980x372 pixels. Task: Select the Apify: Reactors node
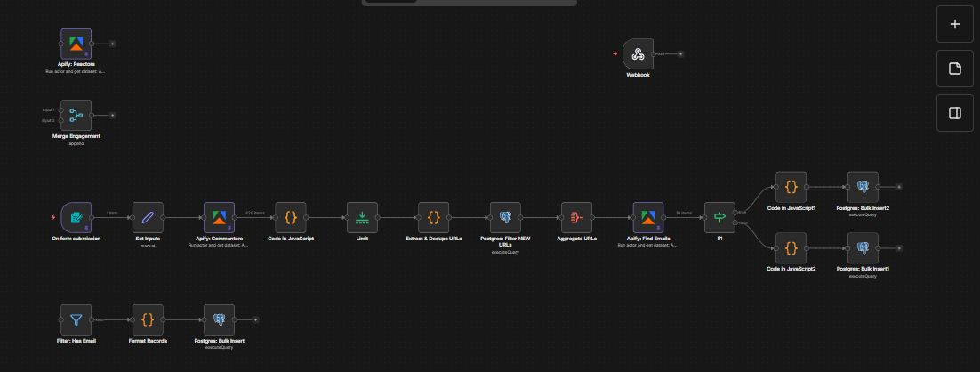click(x=76, y=44)
